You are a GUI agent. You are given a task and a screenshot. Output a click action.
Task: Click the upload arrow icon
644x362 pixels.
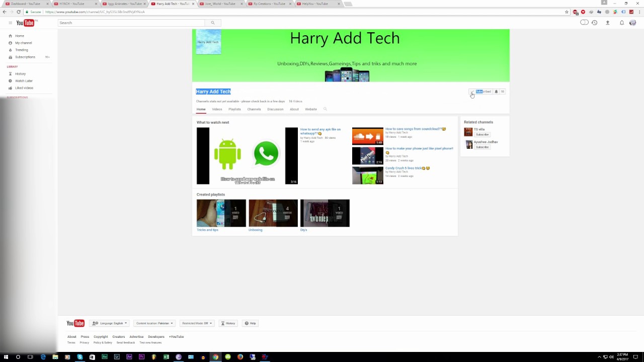pos(608,23)
